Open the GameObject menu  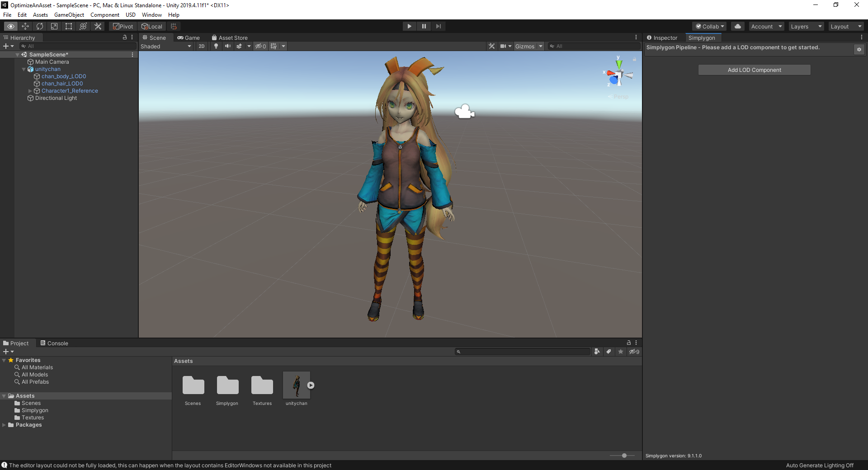point(69,15)
